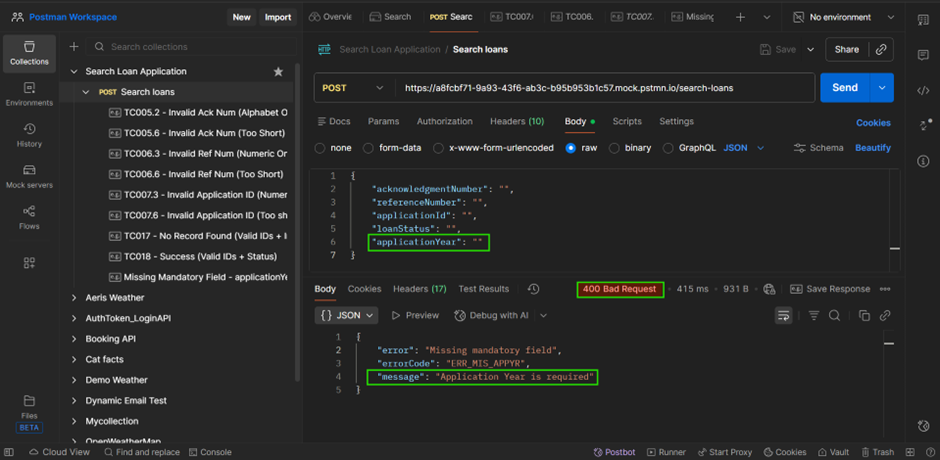Focus the Search collections field
This screenshot has width=940, height=460.
pos(191,47)
